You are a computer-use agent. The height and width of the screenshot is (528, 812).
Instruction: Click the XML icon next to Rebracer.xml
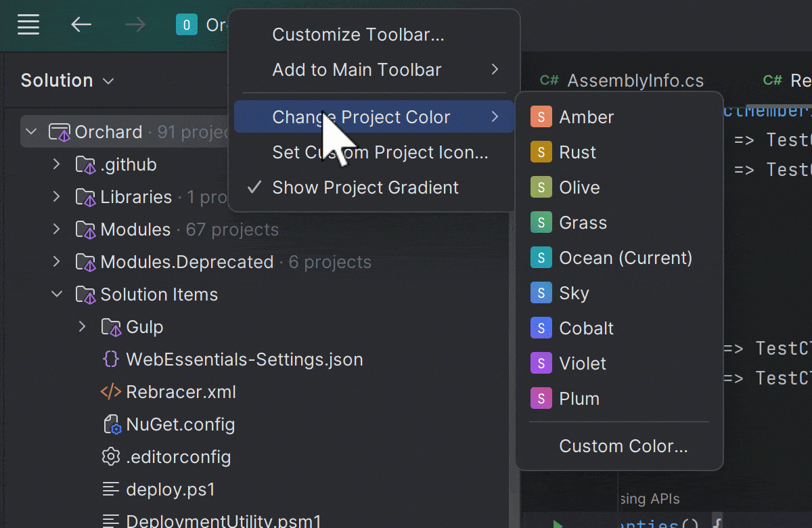110,391
